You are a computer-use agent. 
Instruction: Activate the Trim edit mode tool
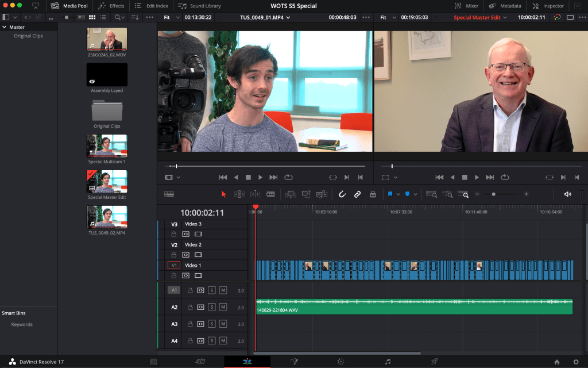(239, 194)
